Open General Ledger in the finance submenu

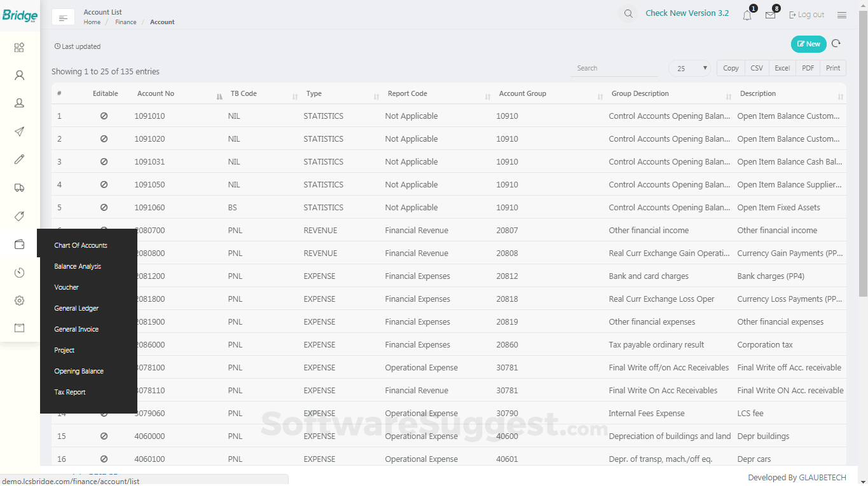76,309
